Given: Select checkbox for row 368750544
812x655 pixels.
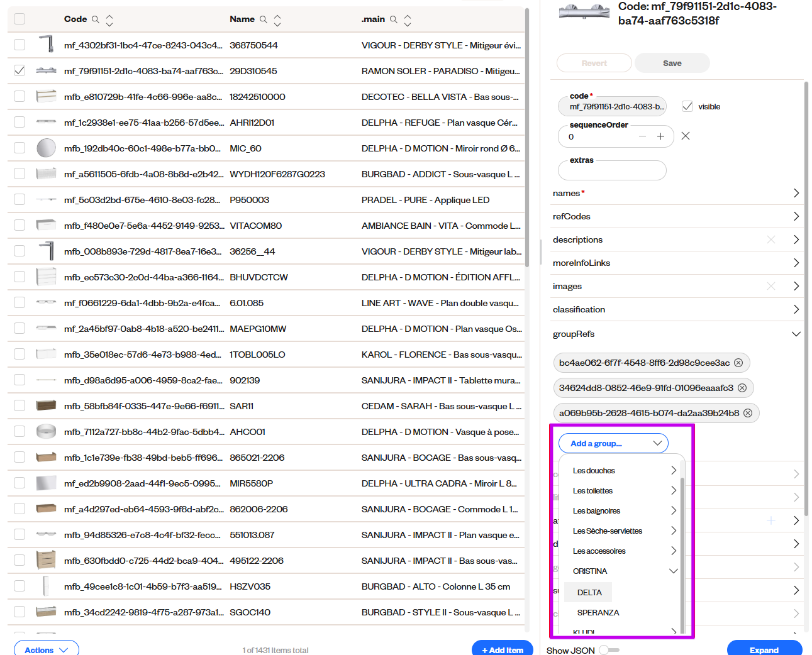Looking at the screenshot, I should click(19, 45).
